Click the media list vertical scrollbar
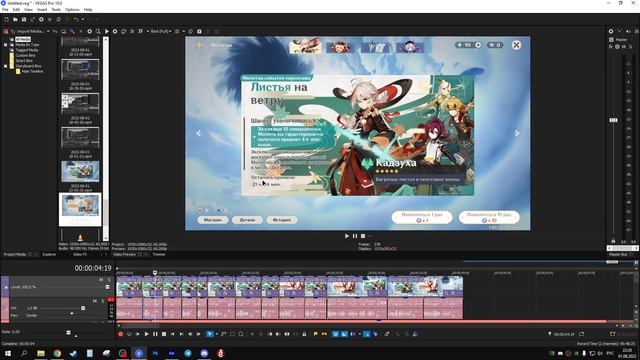This screenshot has height=360, width=640. (x=106, y=139)
